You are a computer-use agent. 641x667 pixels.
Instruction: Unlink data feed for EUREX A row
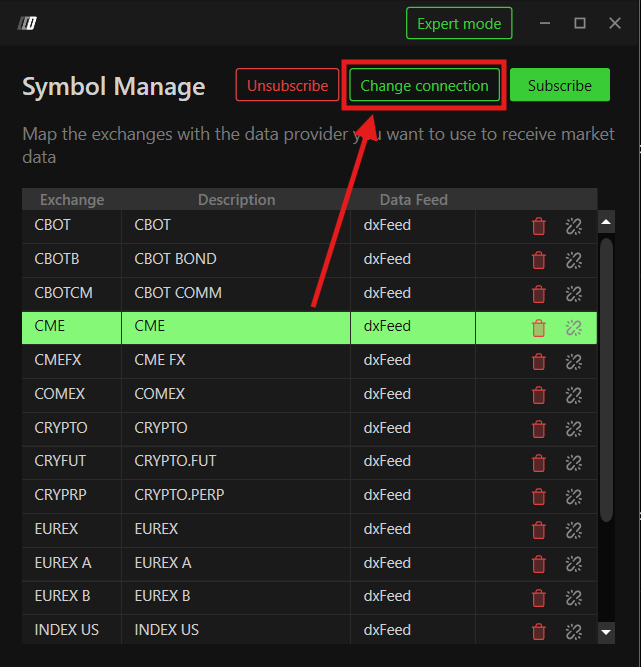click(x=573, y=564)
